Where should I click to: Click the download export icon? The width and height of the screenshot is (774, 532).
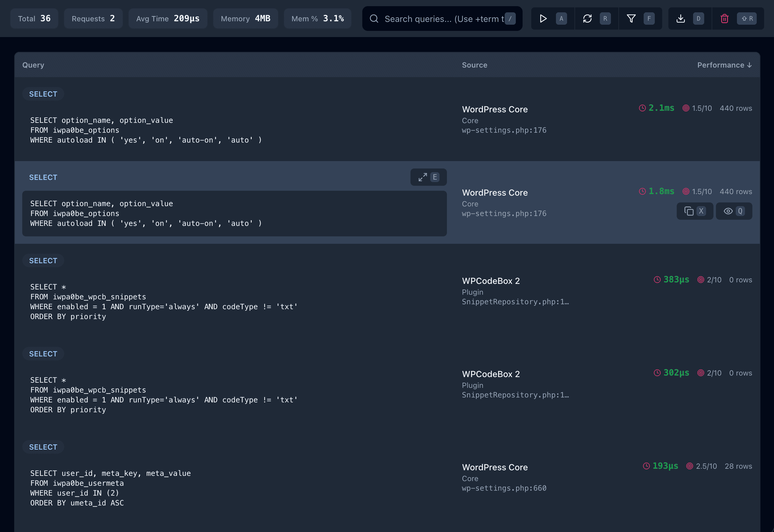(x=681, y=19)
